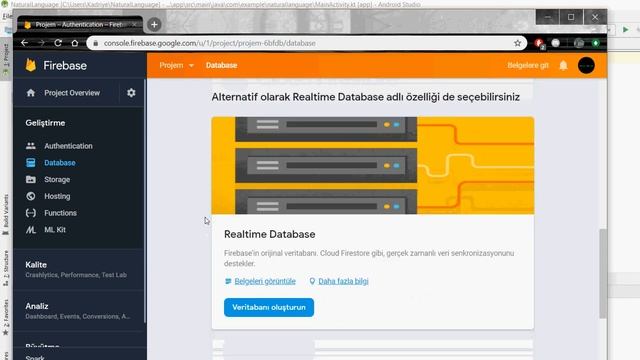Viewport: 640px width, 360px height.
Task: Open the account avatar menu
Action: click(586, 65)
